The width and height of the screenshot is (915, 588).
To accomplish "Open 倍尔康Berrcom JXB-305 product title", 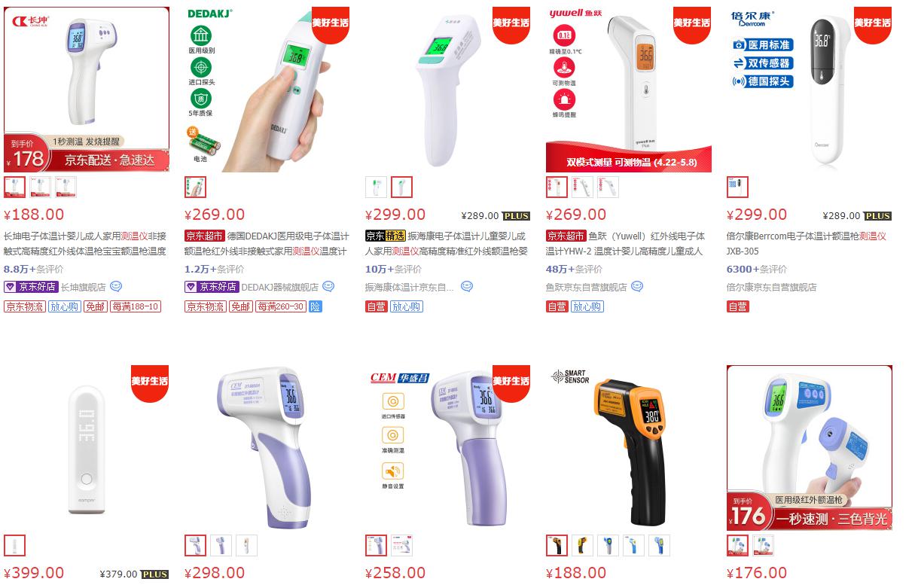I will pos(807,243).
